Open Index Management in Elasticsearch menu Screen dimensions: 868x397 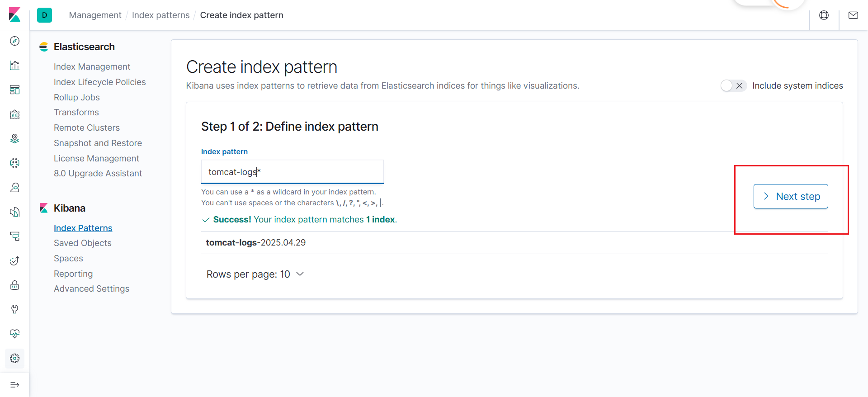pyautogui.click(x=92, y=67)
